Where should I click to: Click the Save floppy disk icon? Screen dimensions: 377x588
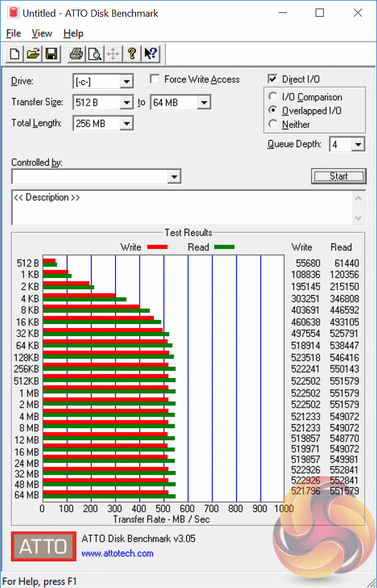[51, 54]
